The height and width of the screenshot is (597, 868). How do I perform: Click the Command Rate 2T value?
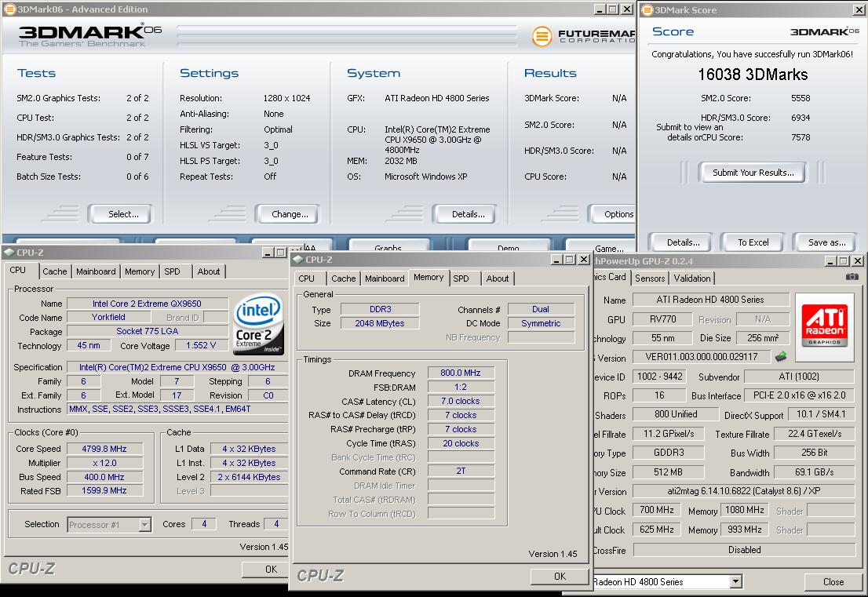point(461,471)
